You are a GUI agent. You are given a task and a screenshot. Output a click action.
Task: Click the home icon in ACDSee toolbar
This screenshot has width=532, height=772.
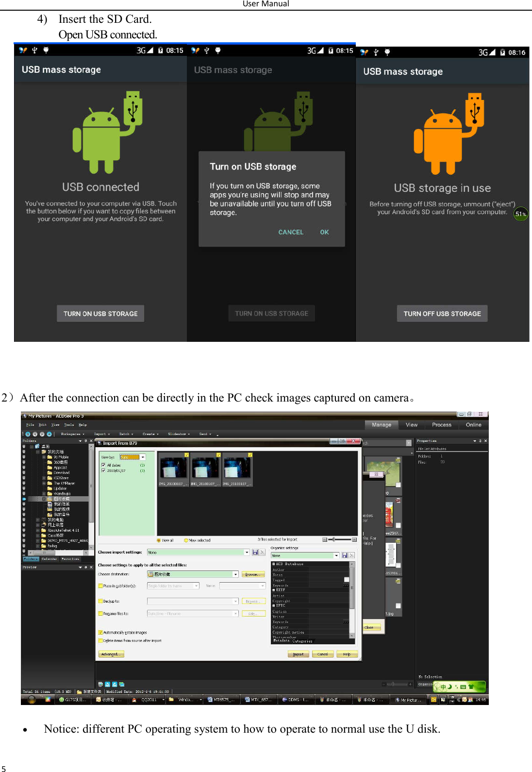click(x=28, y=434)
